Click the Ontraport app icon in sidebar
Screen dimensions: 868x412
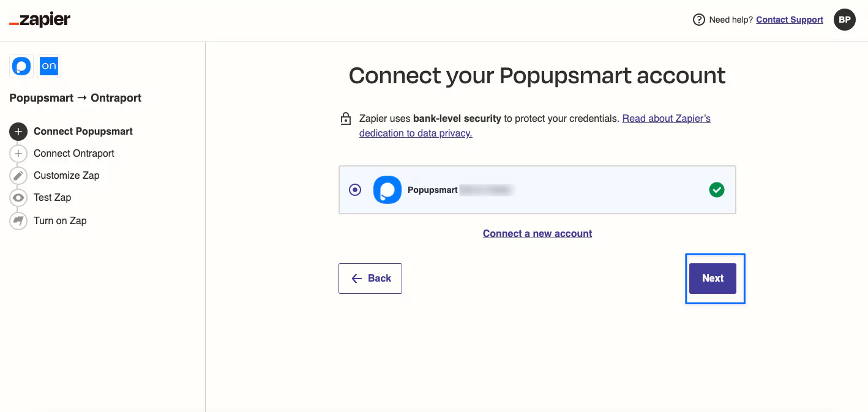point(49,66)
